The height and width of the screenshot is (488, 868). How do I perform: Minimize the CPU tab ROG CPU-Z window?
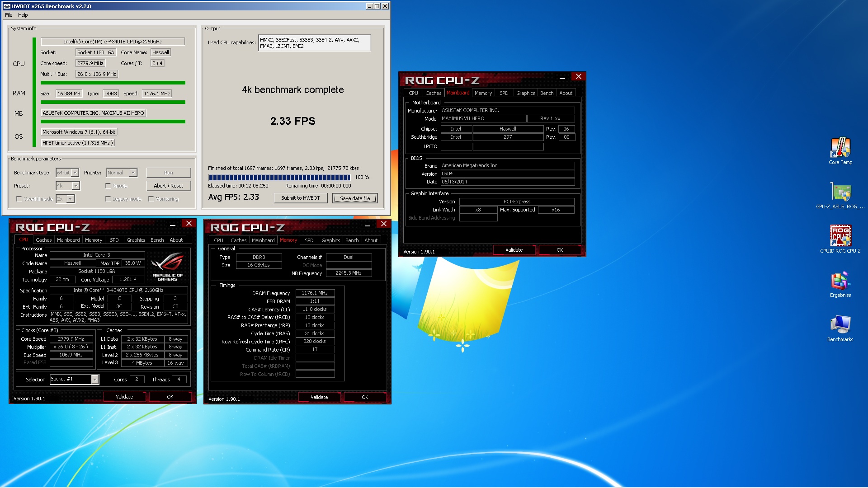pyautogui.click(x=173, y=225)
